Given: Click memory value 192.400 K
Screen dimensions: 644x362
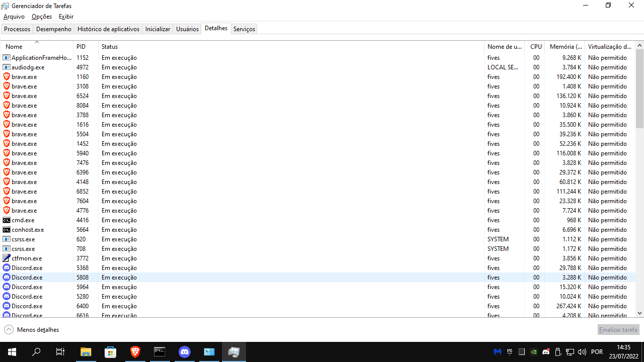Looking at the screenshot, I should tap(569, 77).
